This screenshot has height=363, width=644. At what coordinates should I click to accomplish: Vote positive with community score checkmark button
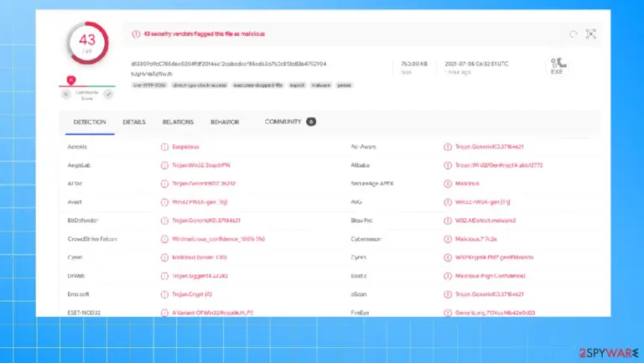tap(108, 94)
